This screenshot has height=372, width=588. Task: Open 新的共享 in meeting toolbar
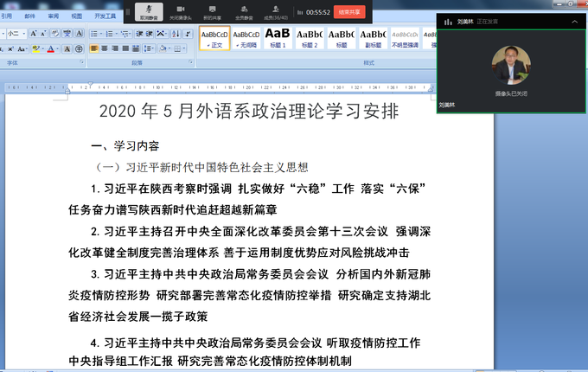(x=210, y=11)
